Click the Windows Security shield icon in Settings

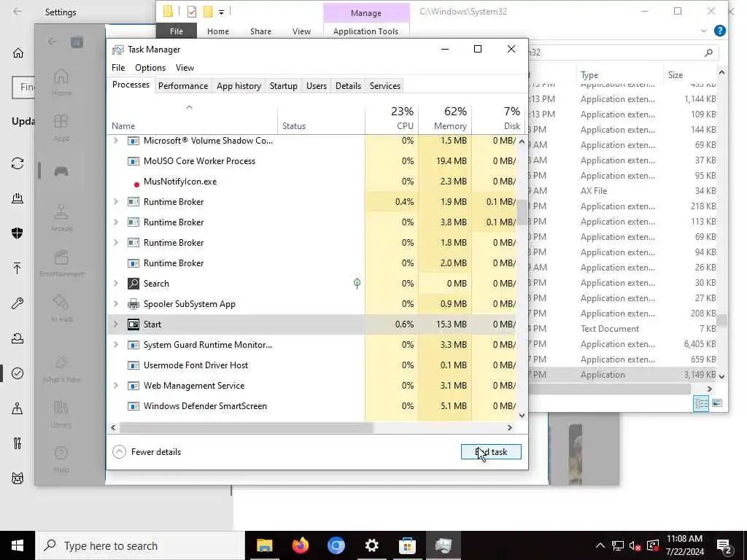pyautogui.click(x=18, y=233)
